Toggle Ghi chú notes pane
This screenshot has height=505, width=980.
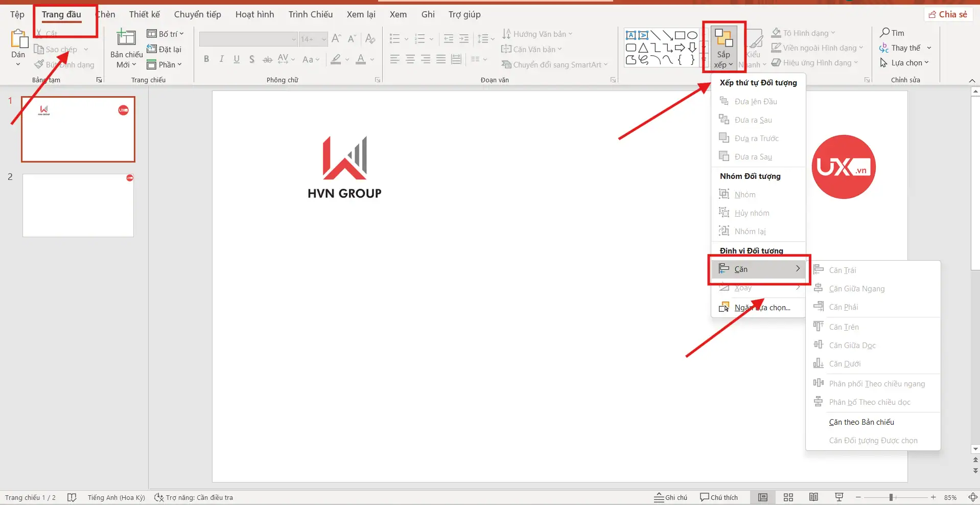(x=670, y=497)
